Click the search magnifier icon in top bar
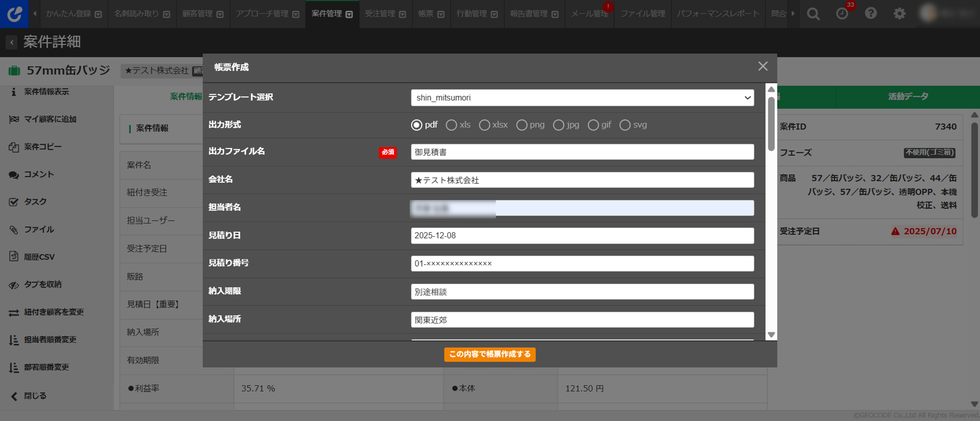The height and width of the screenshot is (421, 980). click(813, 14)
